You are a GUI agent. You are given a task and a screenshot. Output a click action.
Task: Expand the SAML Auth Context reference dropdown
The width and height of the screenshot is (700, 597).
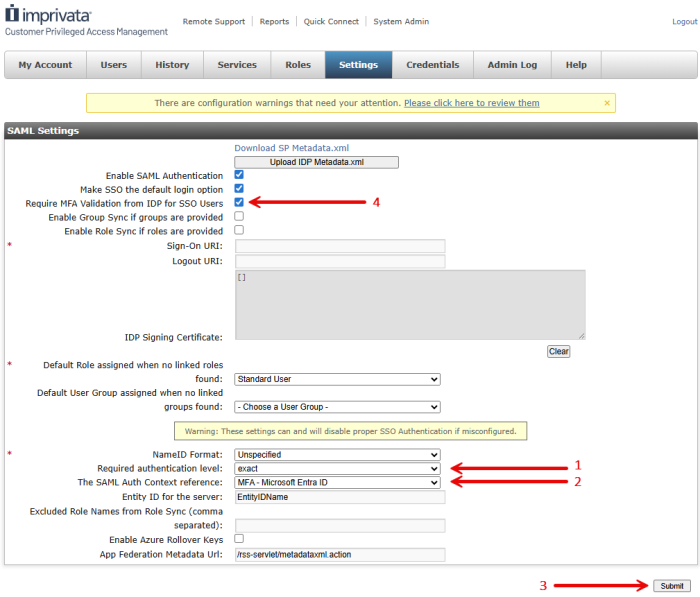tap(337, 482)
